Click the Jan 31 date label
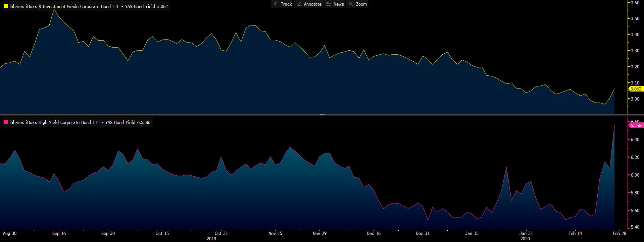644x242 pixels. (526, 233)
